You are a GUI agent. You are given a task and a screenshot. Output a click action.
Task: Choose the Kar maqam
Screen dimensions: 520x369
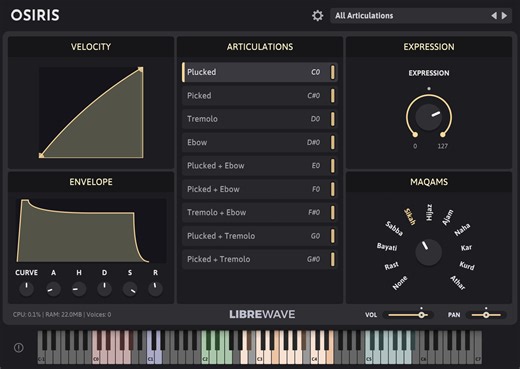(x=466, y=248)
